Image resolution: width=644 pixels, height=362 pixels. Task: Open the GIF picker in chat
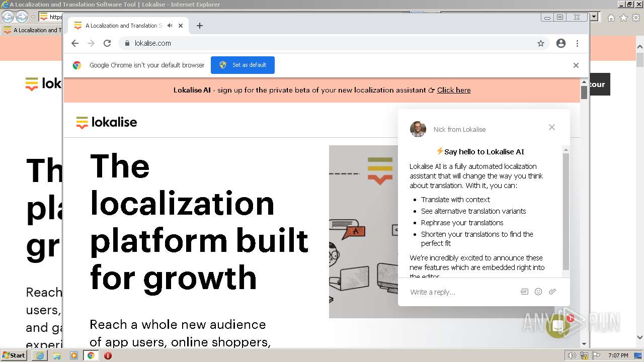(524, 292)
